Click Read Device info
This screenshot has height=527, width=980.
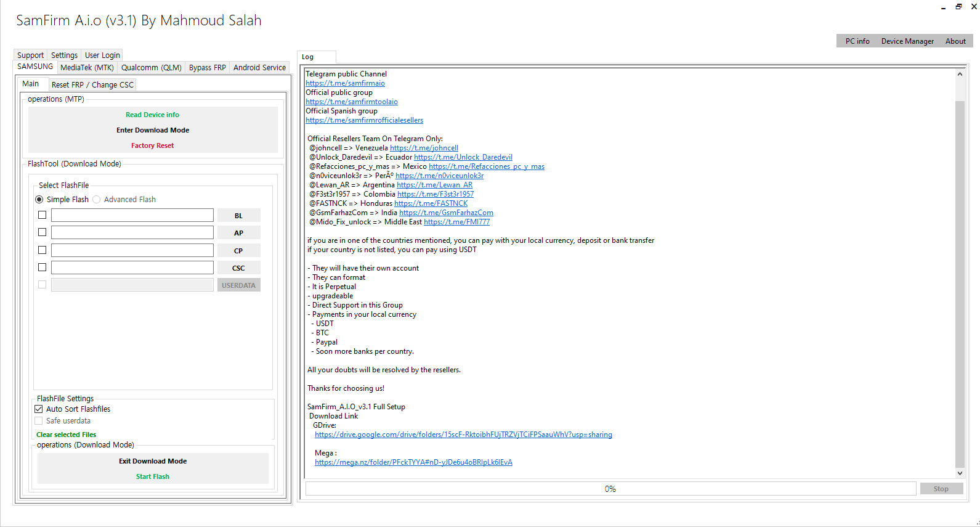pyautogui.click(x=153, y=115)
